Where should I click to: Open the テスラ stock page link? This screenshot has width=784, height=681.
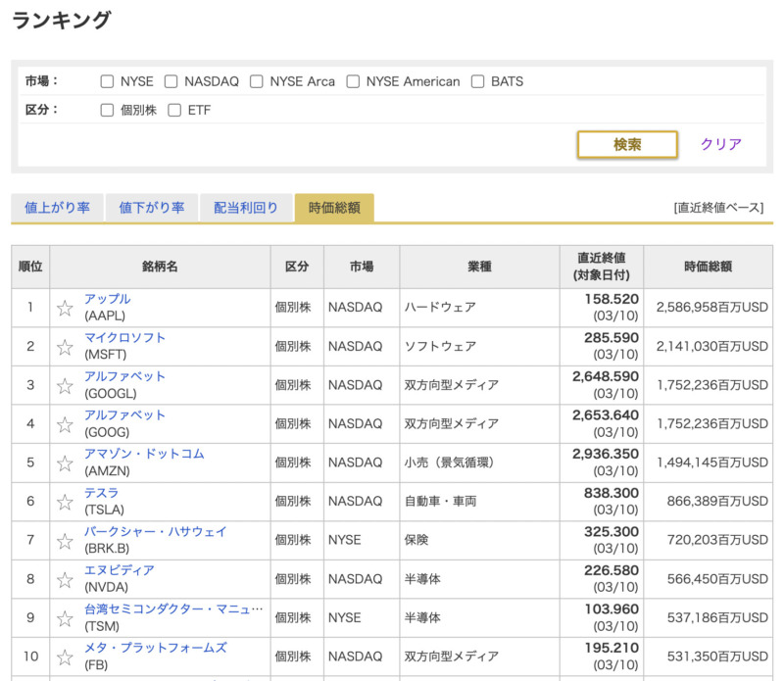101,493
